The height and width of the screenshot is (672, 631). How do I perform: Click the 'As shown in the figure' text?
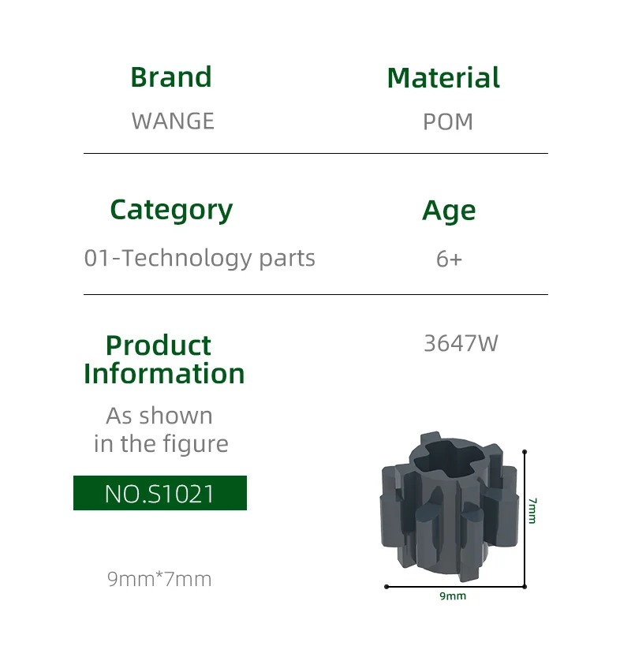(x=160, y=430)
